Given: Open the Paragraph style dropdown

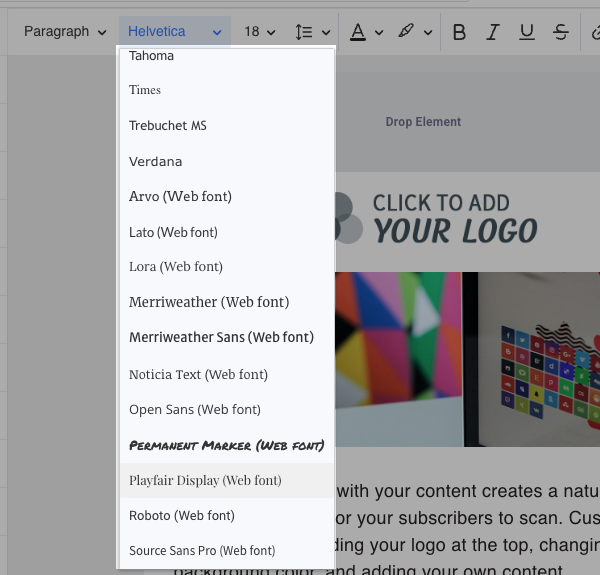Looking at the screenshot, I should (x=65, y=32).
